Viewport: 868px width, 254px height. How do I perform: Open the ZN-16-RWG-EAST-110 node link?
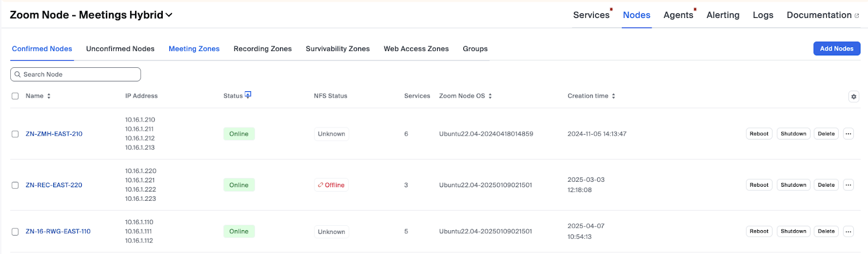point(58,232)
